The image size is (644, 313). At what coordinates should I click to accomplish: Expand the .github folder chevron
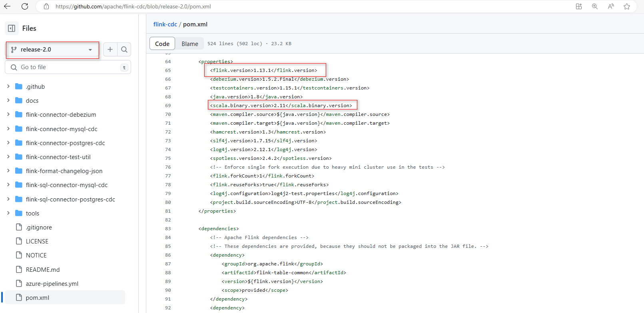tap(8, 86)
